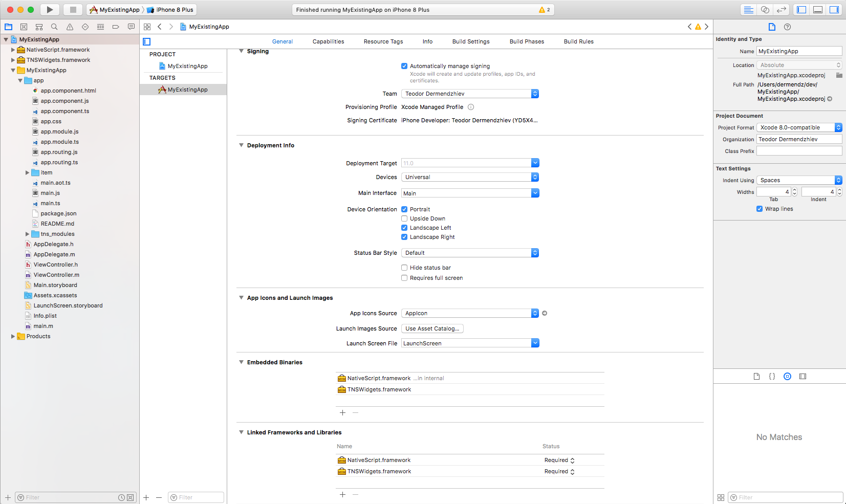Screen dimensions: 846x504
Task: Open the Report navigator
Action: tap(131, 27)
